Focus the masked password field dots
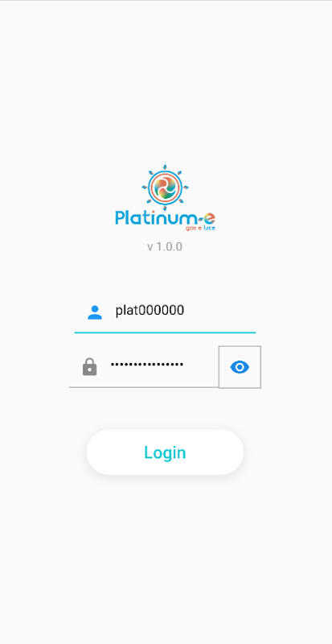 [147, 364]
